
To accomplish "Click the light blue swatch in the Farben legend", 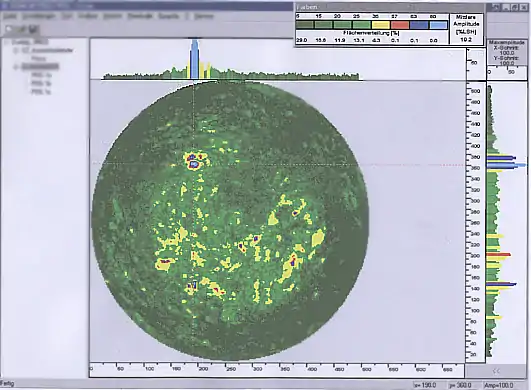I will (439, 25).
